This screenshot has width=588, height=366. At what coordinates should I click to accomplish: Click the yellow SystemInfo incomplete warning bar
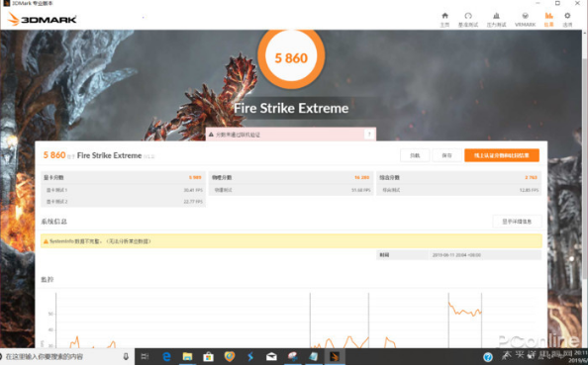coord(291,241)
